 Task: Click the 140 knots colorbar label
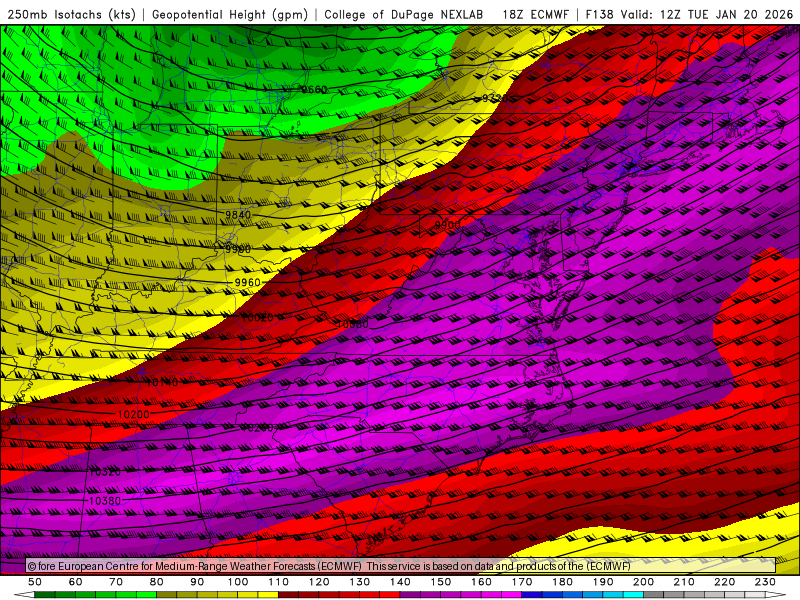(x=401, y=582)
